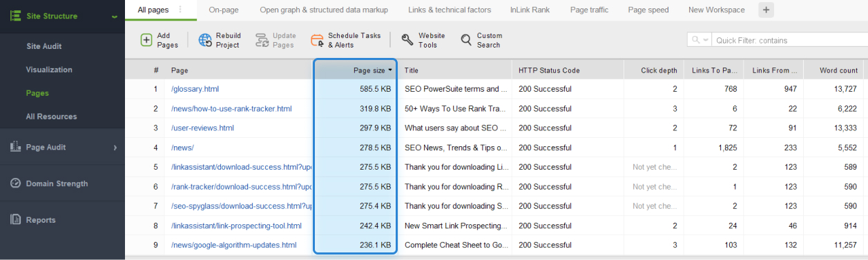Open the /user-reviews.html link

[x=202, y=128]
